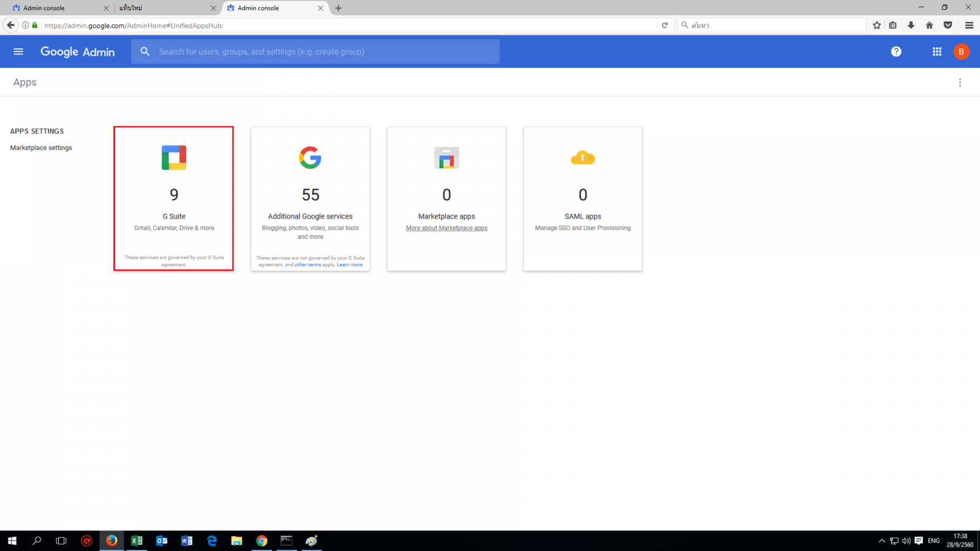Open the three-dot more options on Apps page

[x=960, y=83]
